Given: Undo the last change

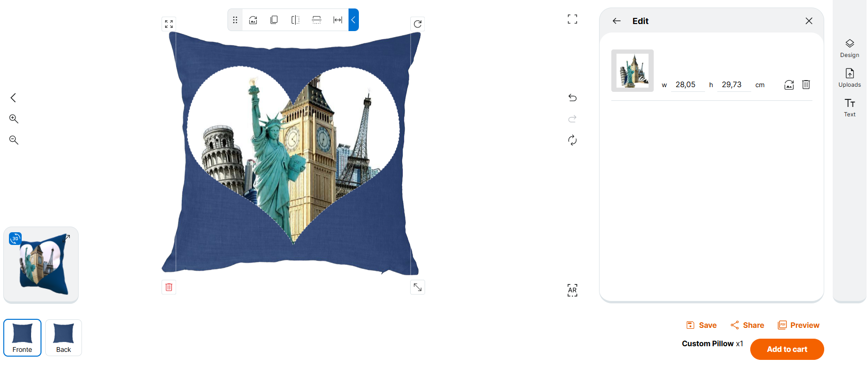Looking at the screenshot, I should (x=572, y=98).
